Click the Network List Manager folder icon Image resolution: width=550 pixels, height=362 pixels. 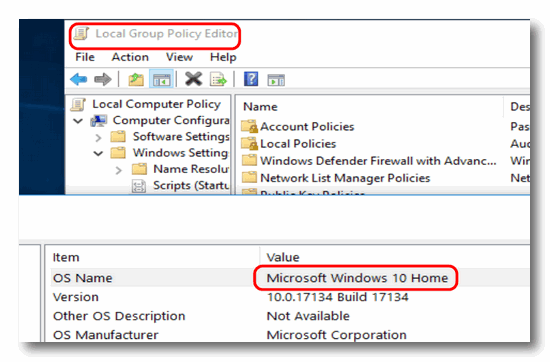(249, 177)
